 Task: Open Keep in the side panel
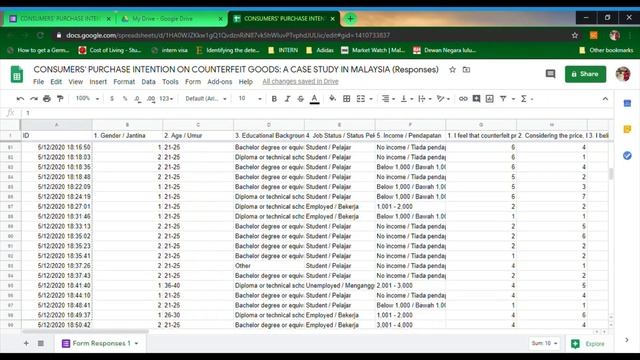tap(627, 129)
